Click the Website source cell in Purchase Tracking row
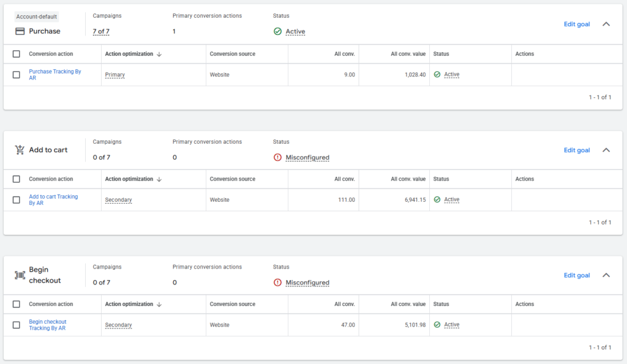Viewport: 627px width, 364px height. coord(220,75)
